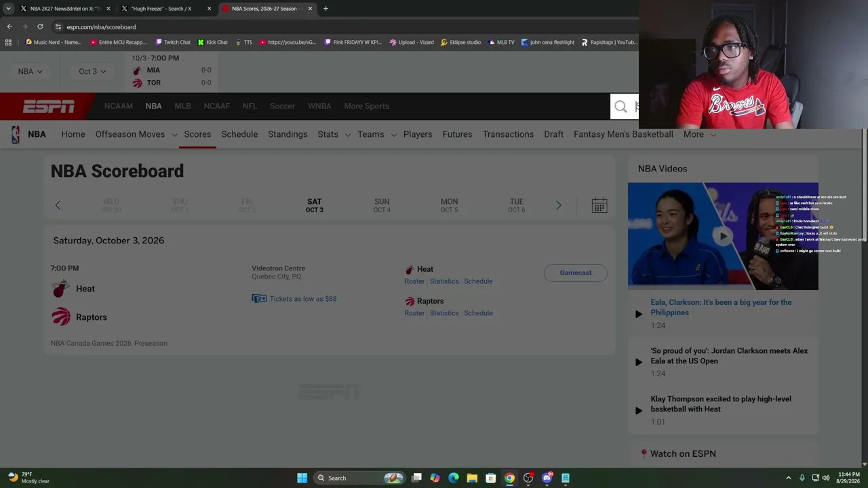Open the Schedule page in NBA navigation

[239, 134]
